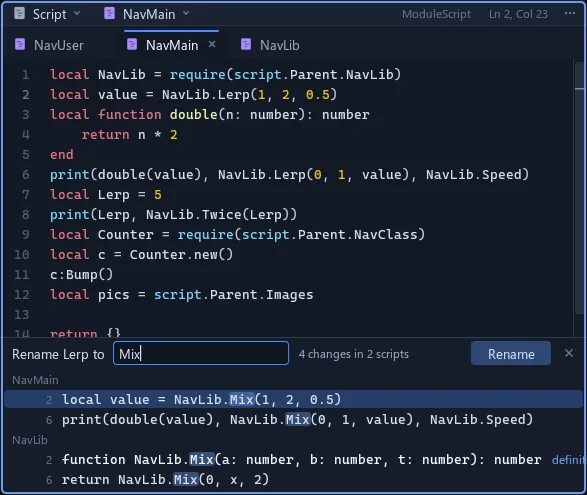Click 'return n * 2' on line 4
Image resolution: width=587 pixels, height=495 pixels.
click(x=130, y=134)
